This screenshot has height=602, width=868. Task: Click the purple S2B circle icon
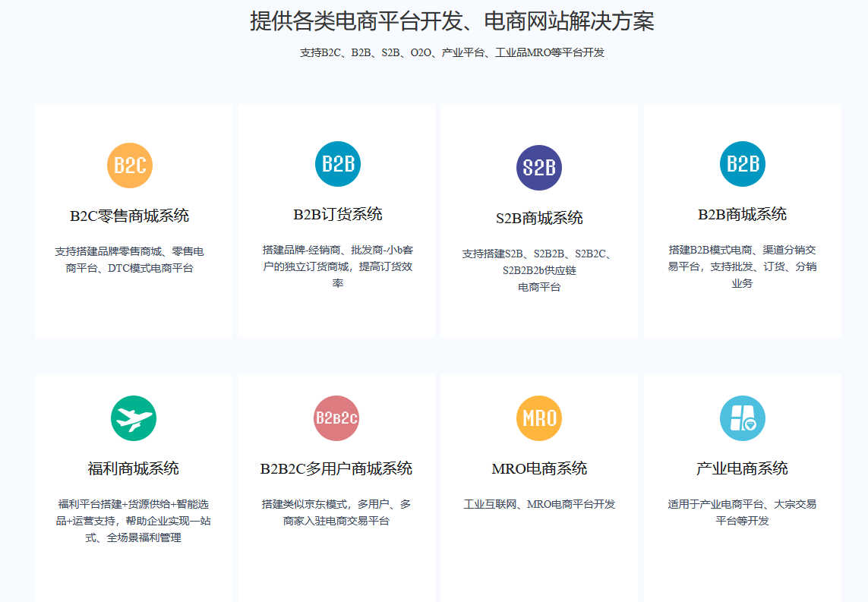(x=539, y=167)
